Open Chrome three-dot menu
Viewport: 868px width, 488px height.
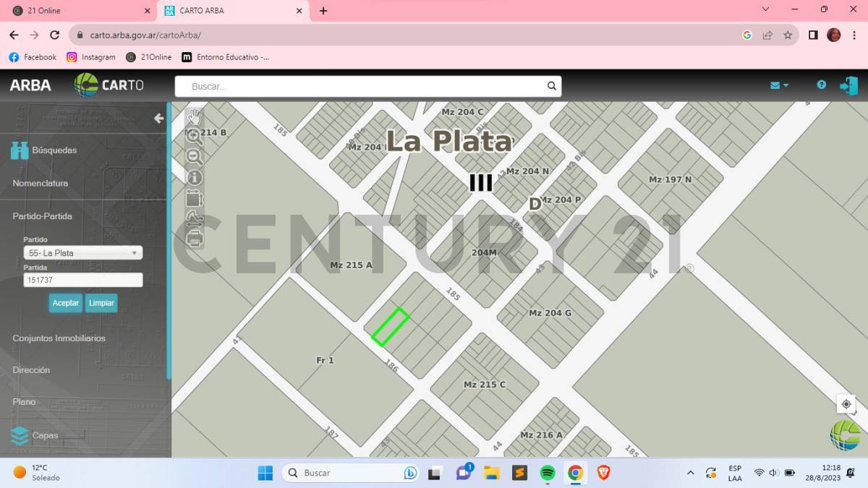click(854, 35)
